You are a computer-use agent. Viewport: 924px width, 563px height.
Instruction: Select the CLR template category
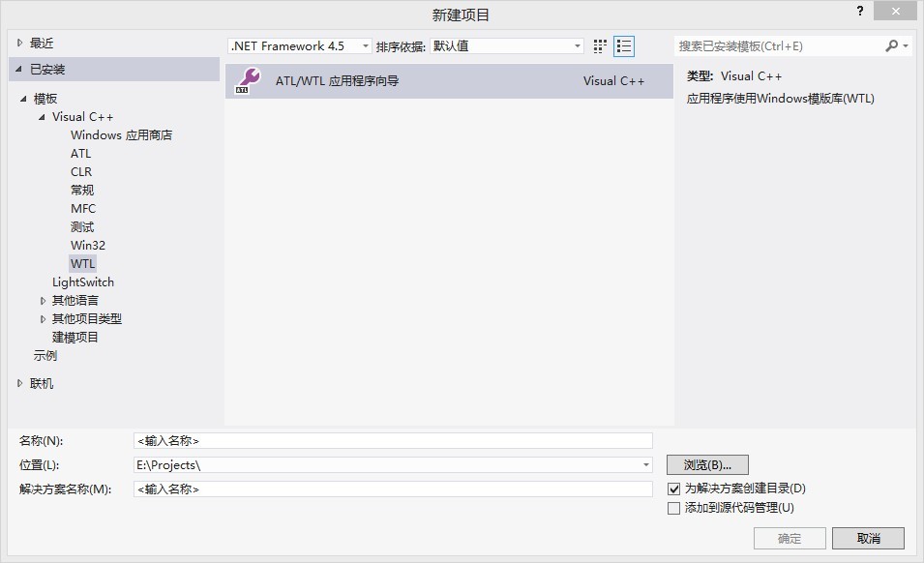[x=81, y=171]
